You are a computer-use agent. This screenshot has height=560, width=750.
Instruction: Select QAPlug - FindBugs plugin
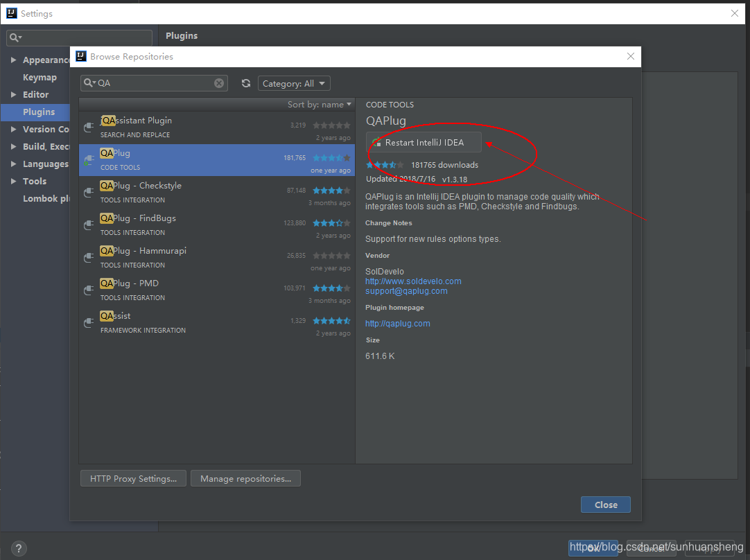(217, 225)
